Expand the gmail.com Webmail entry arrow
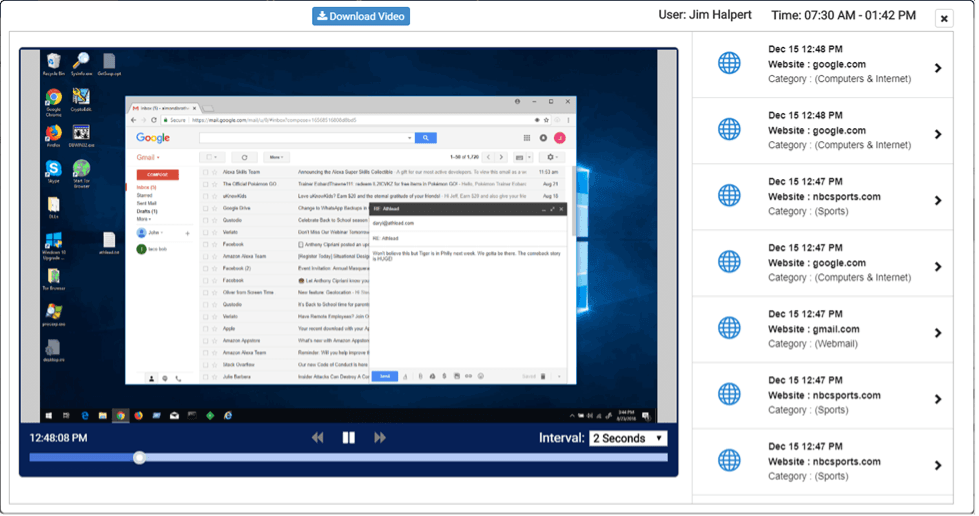 (938, 333)
